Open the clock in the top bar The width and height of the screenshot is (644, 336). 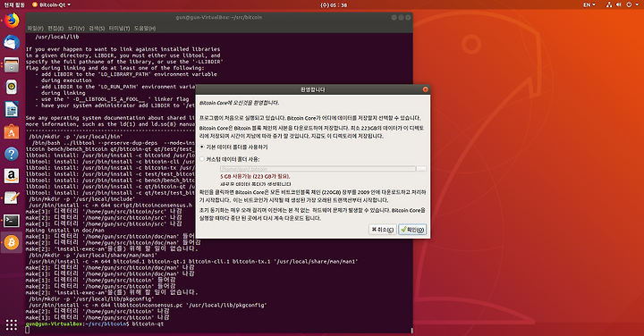(334, 5)
